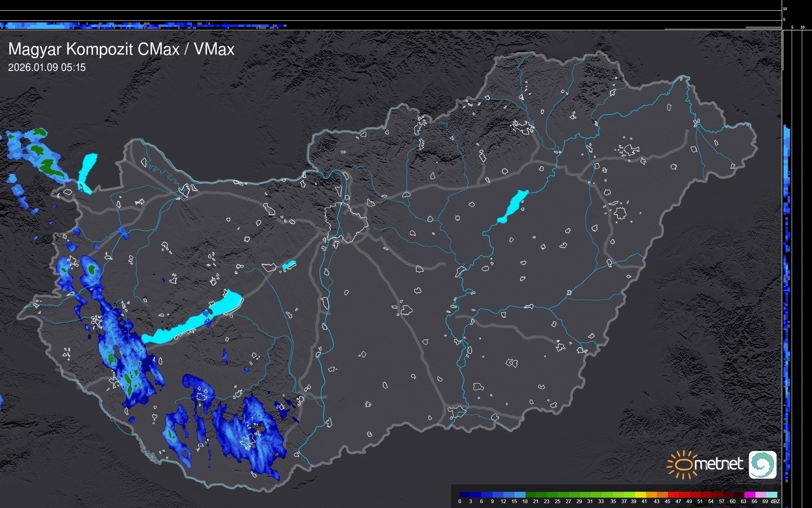The height and width of the screenshot is (508, 812).
Task: Click the dBZ unit label in legend
Action: [x=775, y=501]
